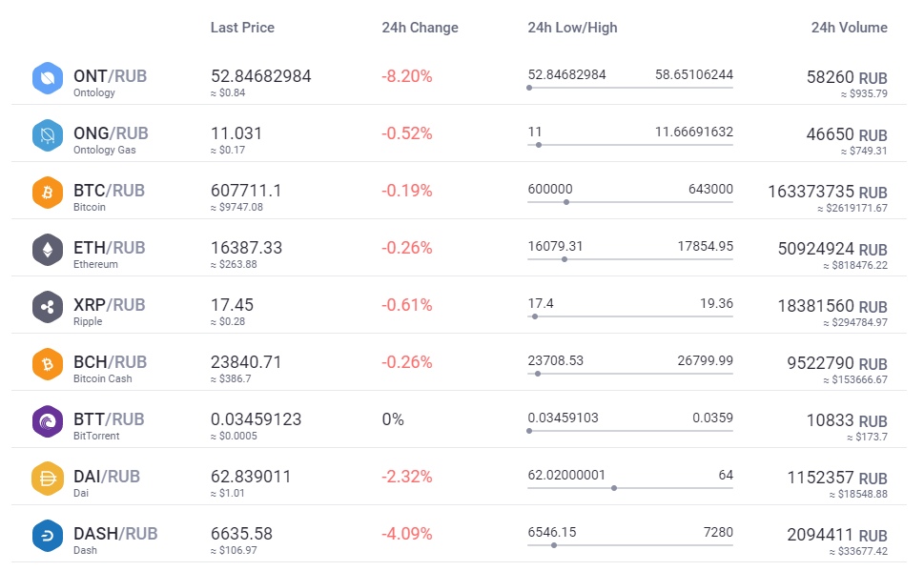Screen dimensions: 924x571
Task: Click the 24h Low/High column header
Action: point(573,28)
